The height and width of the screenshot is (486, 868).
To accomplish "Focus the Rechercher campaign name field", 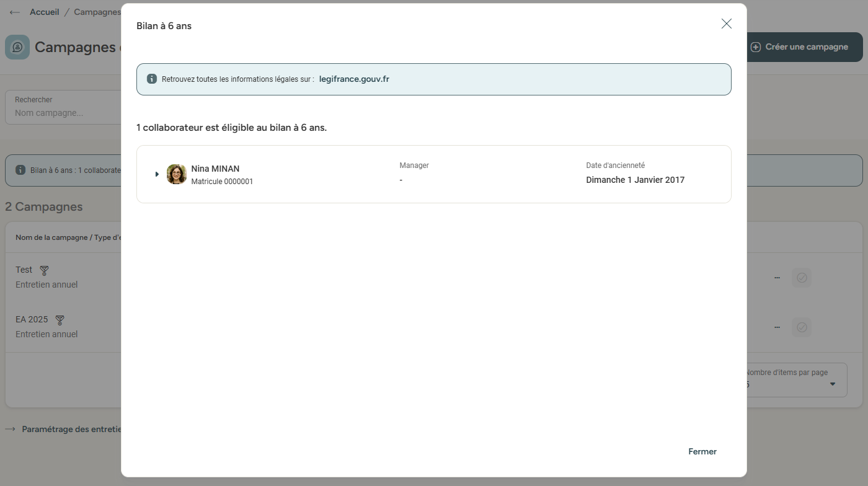I will click(65, 113).
